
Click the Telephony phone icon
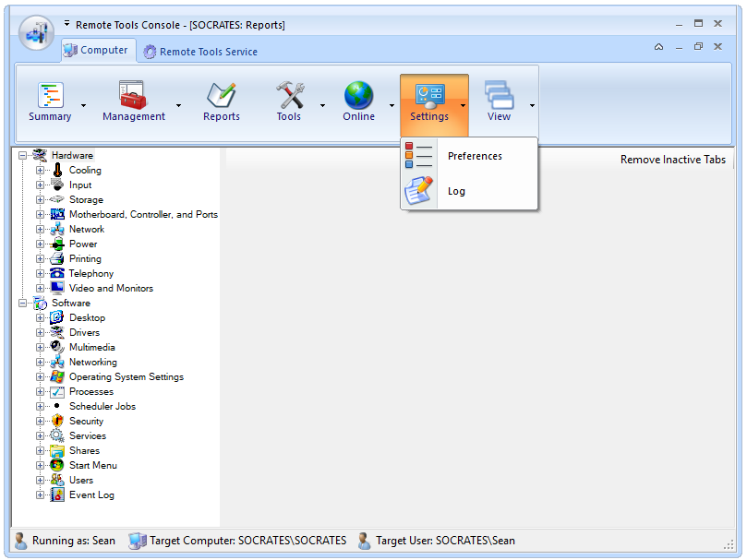[57, 273]
